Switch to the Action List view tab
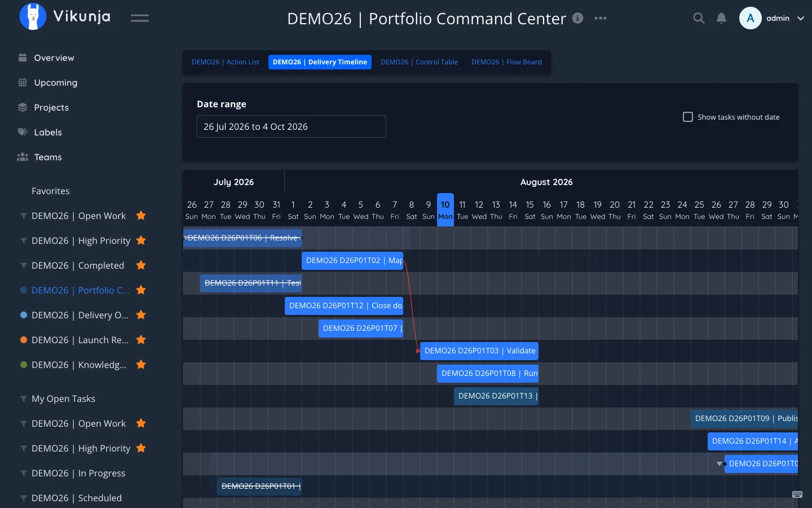This screenshot has width=812, height=508. (226, 62)
